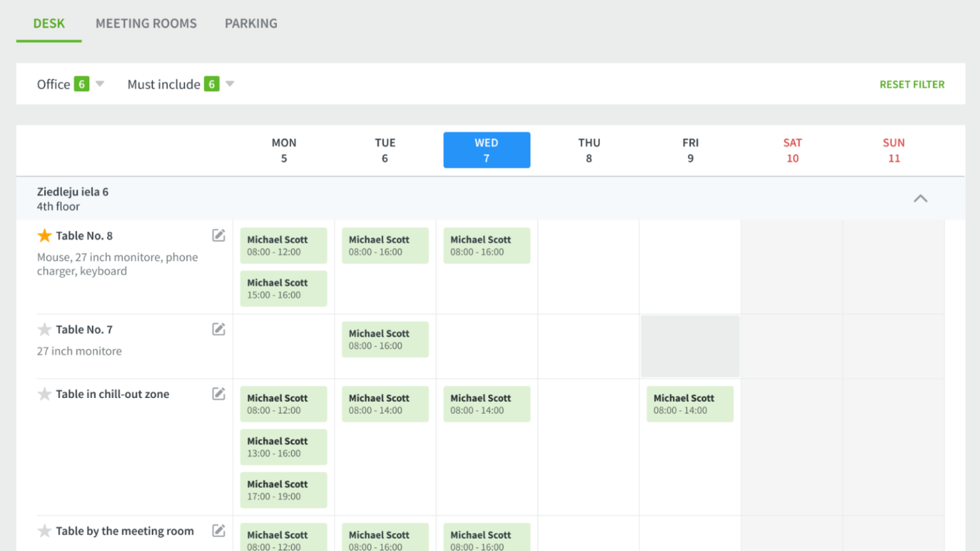Click the yellow favorite star on Table No. 8

44,235
